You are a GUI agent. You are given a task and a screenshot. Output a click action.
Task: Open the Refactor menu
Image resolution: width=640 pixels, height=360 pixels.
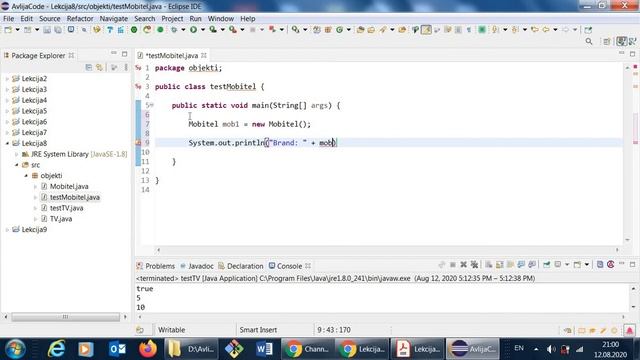point(80,19)
